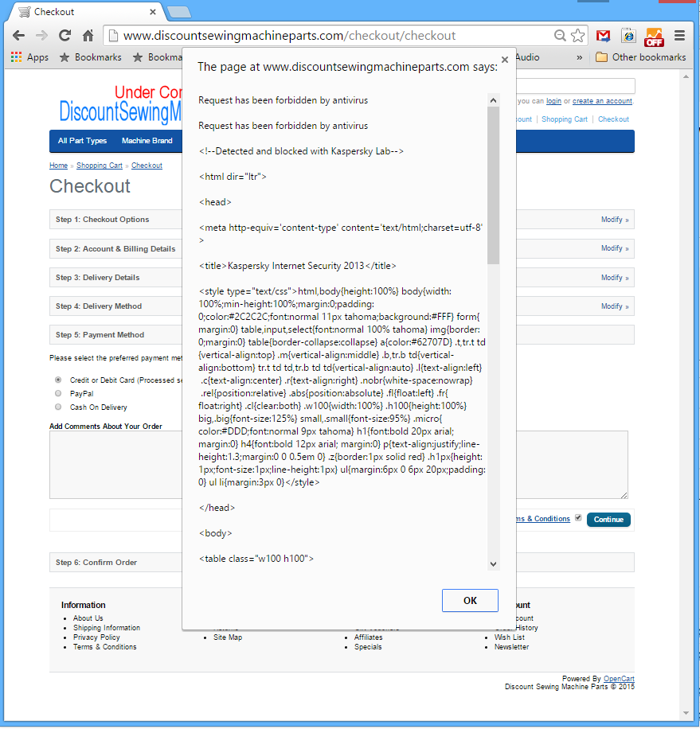Open About Us footer link
The image size is (700, 729).
(88, 618)
